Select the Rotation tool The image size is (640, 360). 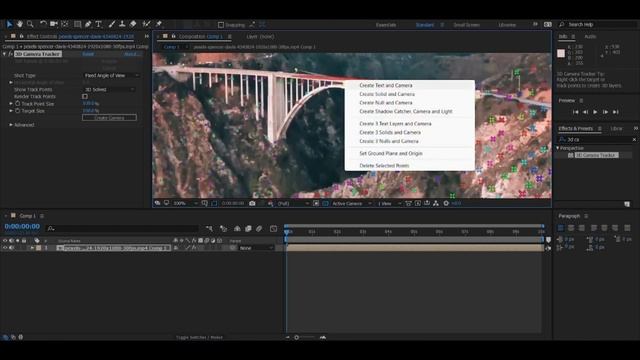pos(43,24)
